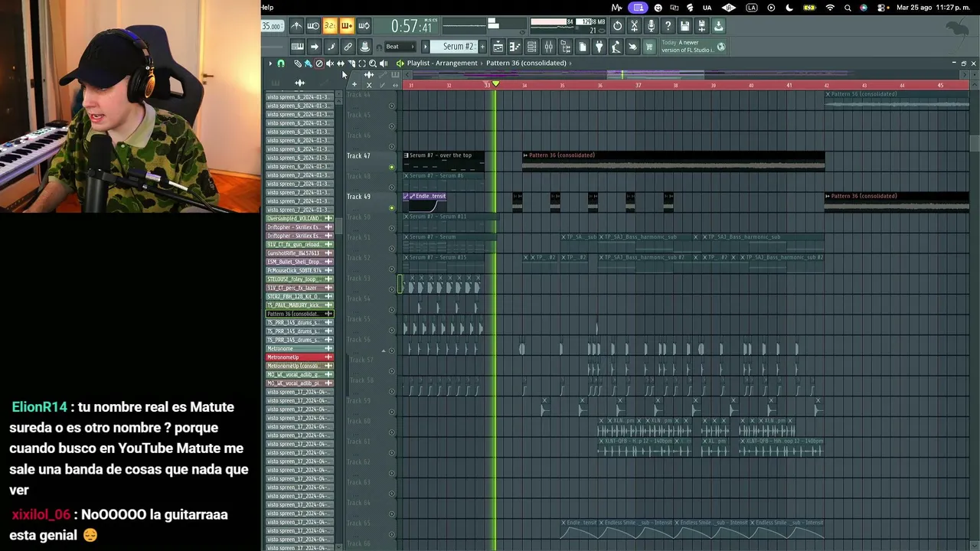The width and height of the screenshot is (980, 551).
Task: Select the Delete tool in playlist toolbar
Action: click(319, 64)
